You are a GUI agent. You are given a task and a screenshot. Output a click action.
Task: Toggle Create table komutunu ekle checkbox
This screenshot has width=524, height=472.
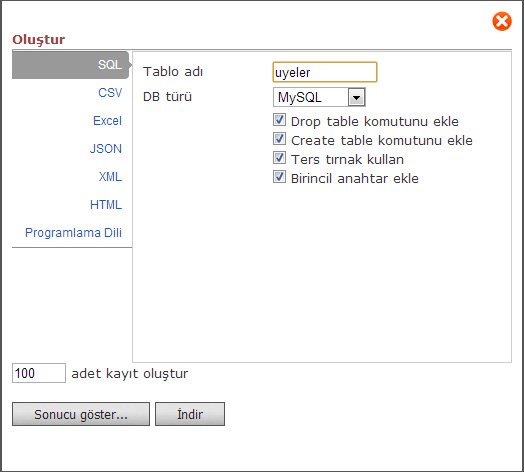point(279,139)
